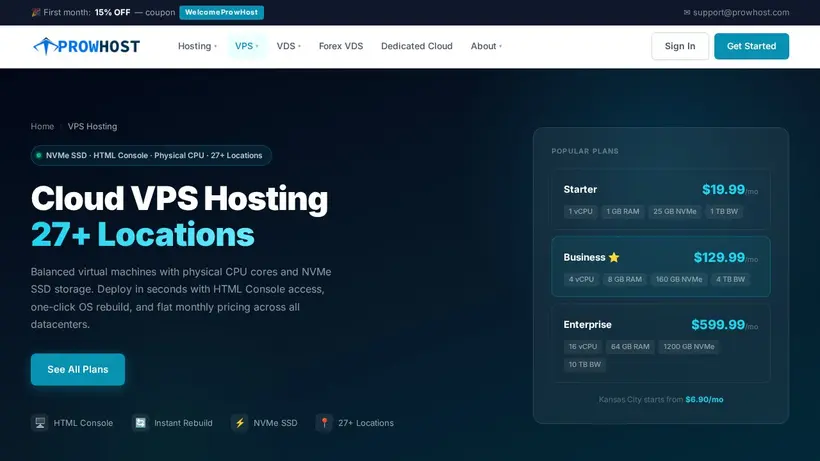Click the Instant Rebuild label

pyautogui.click(x=183, y=423)
